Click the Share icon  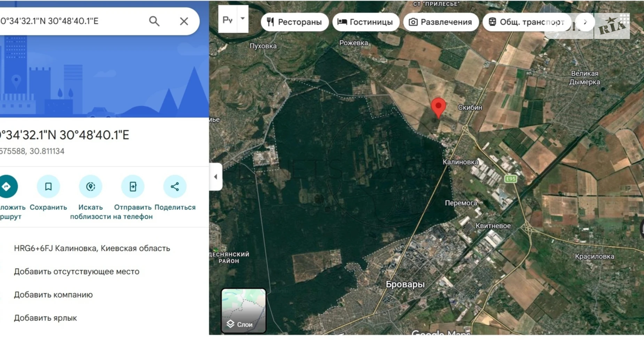point(175,187)
